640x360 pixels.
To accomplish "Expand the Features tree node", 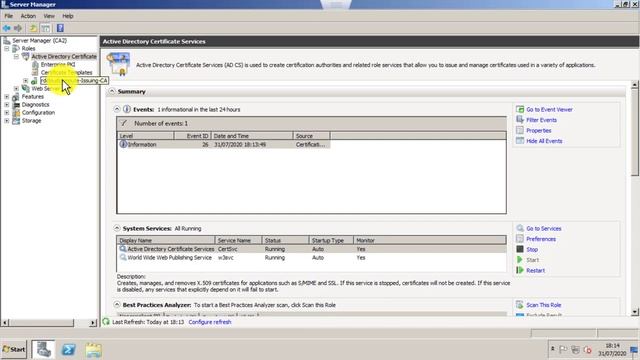I will tap(7, 97).
